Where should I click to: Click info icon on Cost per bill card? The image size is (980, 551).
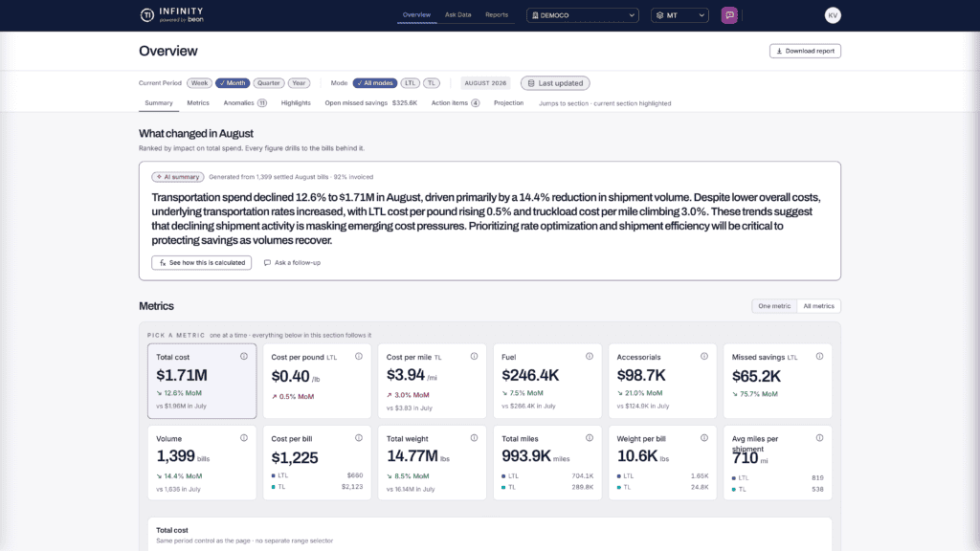click(359, 438)
